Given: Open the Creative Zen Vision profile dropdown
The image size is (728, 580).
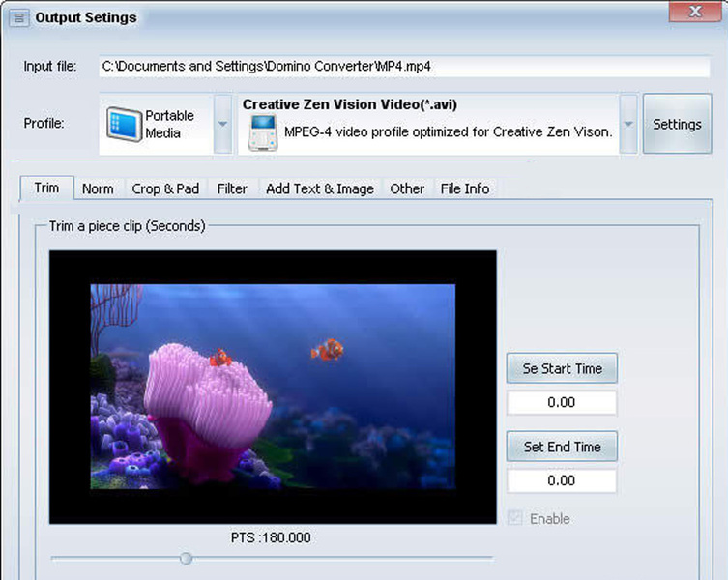Looking at the screenshot, I should pos(628,124).
